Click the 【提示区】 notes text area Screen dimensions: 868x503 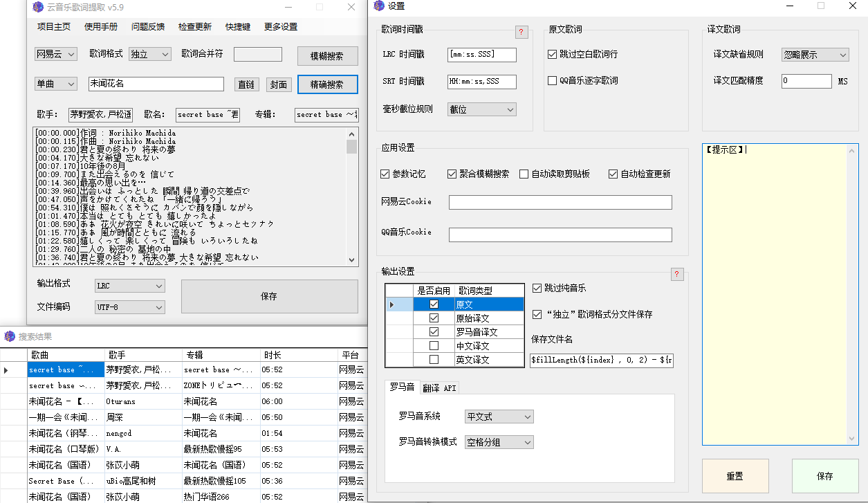(780, 294)
